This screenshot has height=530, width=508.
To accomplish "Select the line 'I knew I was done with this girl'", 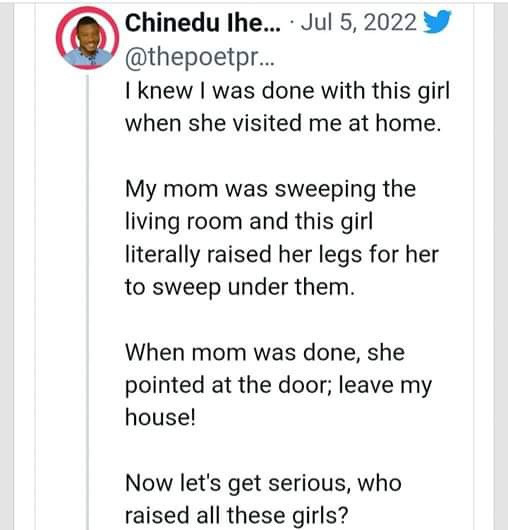I will (x=288, y=91).
